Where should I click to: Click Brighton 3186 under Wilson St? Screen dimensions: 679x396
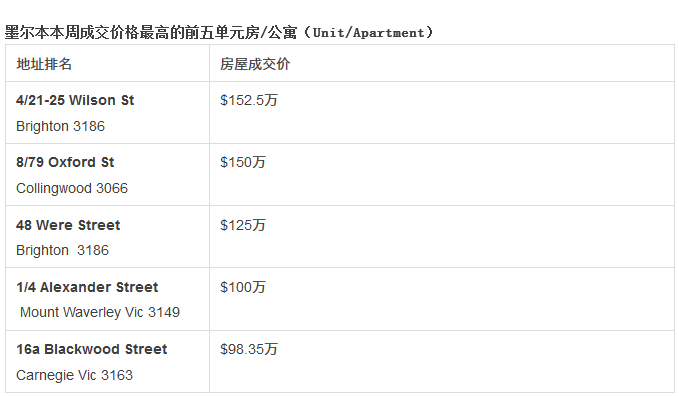(60, 126)
